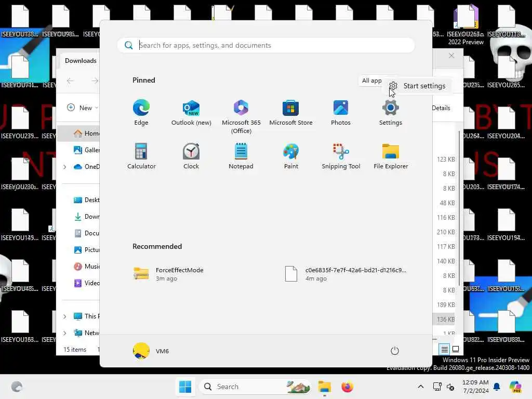Select ISEEYOU265 desktop file
The height and width of the screenshot is (399, 532).
[506, 72]
